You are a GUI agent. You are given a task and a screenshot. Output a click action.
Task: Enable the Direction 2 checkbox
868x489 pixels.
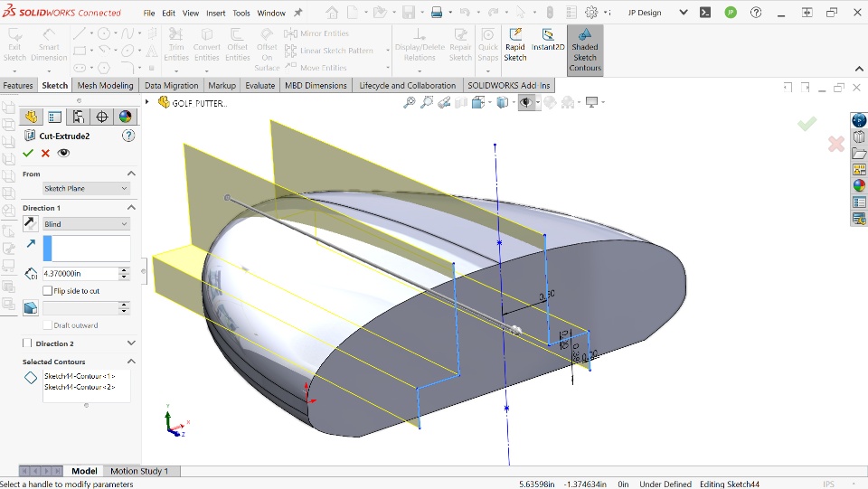(27, 343)
